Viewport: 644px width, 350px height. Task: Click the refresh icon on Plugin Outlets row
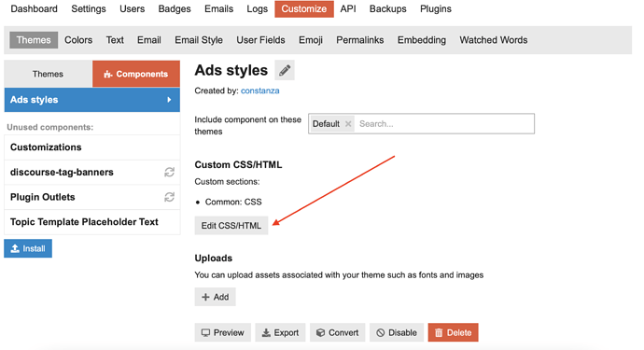[169, 197]
